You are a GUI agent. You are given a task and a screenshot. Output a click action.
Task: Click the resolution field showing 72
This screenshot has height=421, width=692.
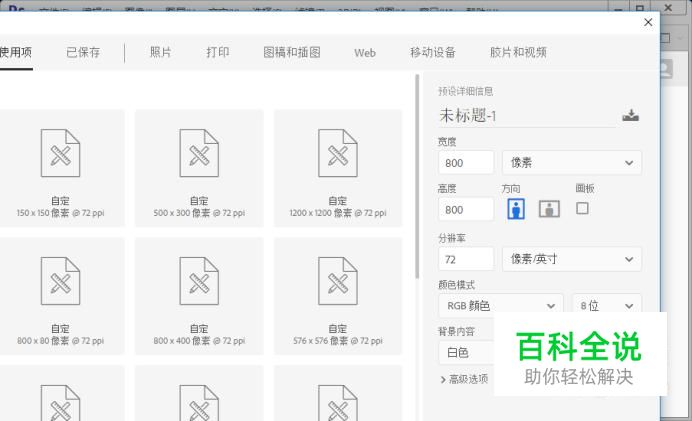pyautogui.click(x=466, y=259)
